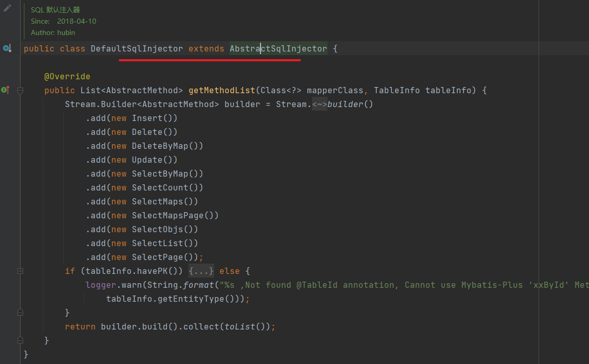Click the subclasses gutter icon beside DefaultSqlInjector
This screenshot has height=364, width=589.
pos(7,48)
